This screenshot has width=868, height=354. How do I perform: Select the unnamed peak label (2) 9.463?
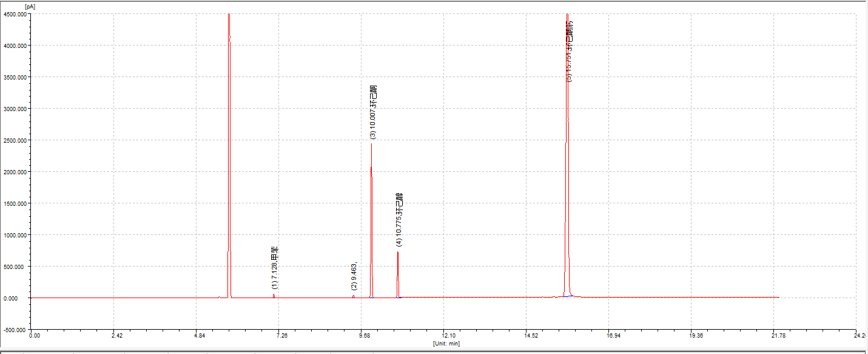coord(354,276)
